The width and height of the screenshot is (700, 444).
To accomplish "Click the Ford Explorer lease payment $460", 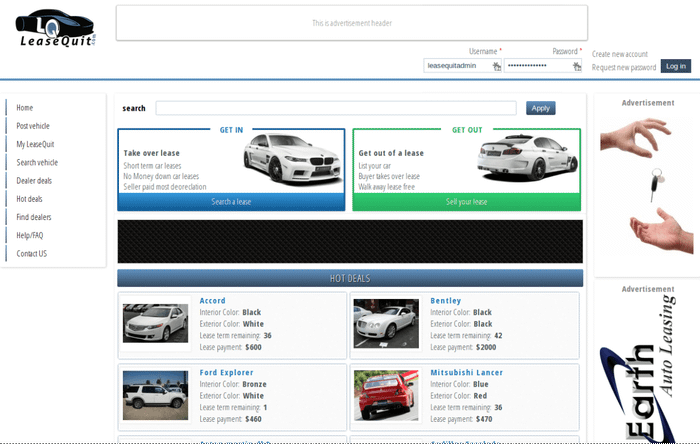I will click(x=253, y=419).
